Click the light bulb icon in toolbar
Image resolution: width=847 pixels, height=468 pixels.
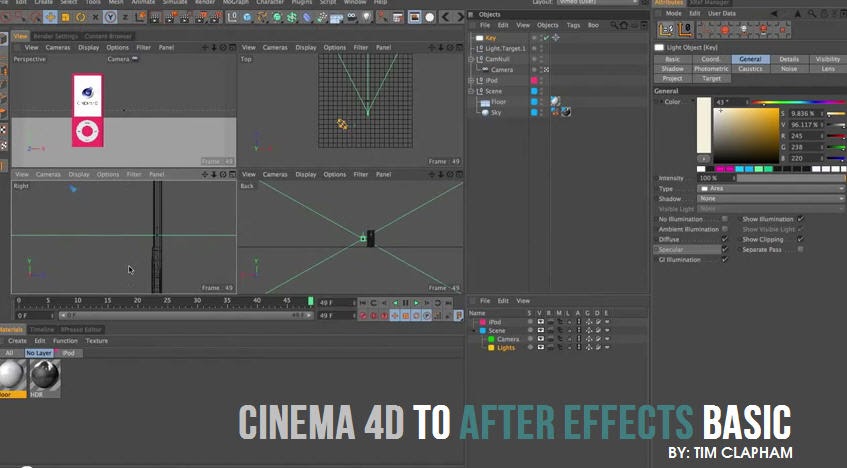coord(367,17)
